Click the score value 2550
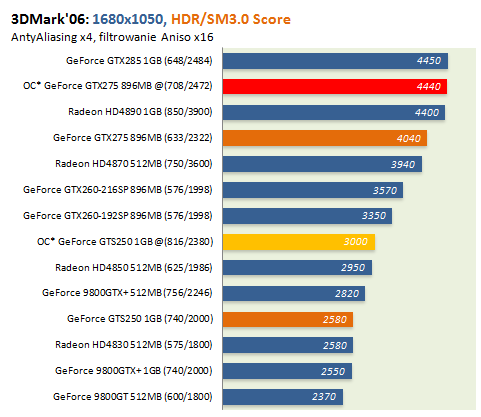This screenshot has height=417, width=481. click(333, 372)
